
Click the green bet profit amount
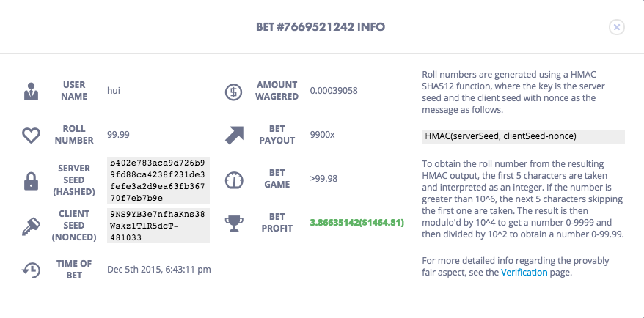[x=357, y=223]
